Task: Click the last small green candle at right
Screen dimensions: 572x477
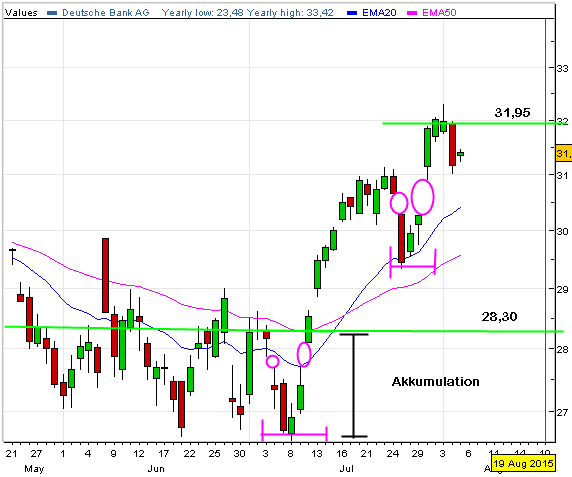Action: pos(460,154)
